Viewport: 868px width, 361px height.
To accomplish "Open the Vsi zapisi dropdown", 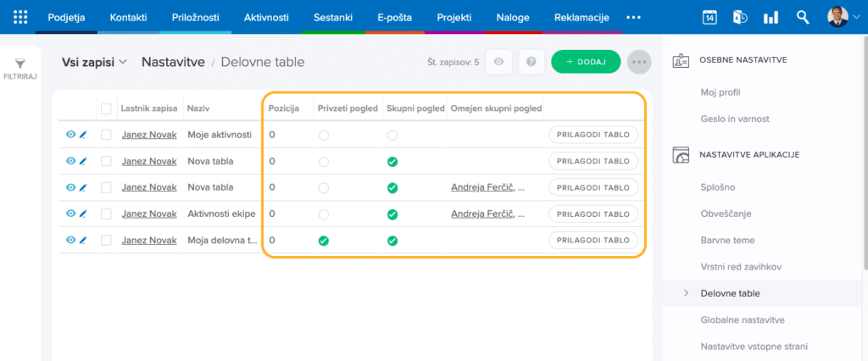I will tap(93, 62).
